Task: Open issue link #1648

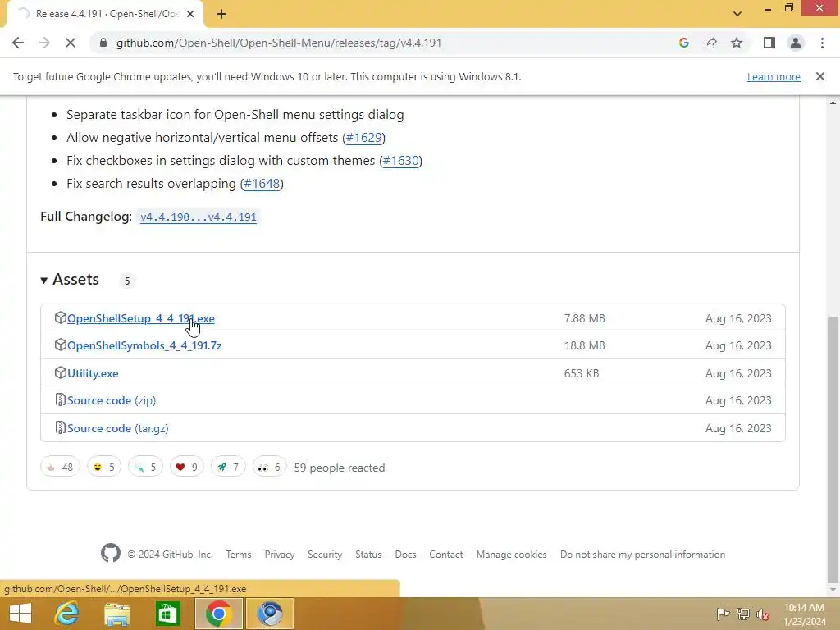Action: point(262,184)
